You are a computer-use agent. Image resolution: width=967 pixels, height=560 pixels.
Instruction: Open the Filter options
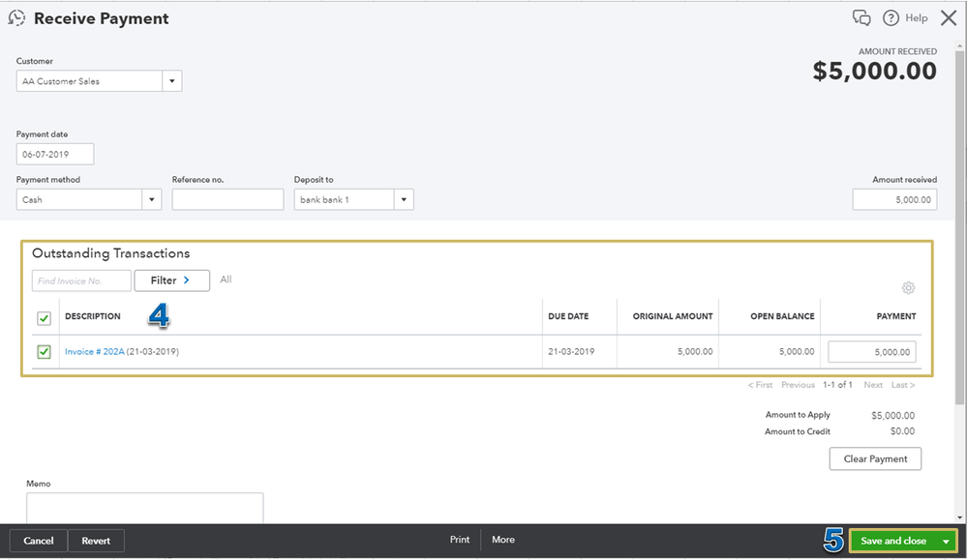[172, 280]
